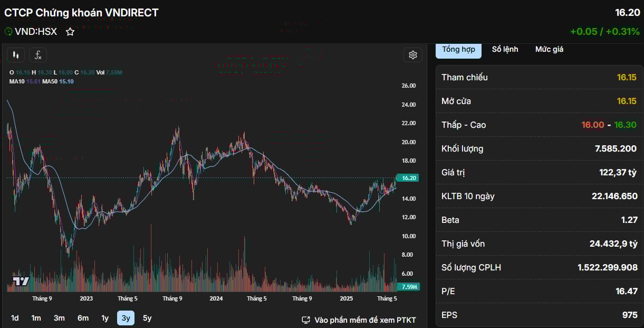This screenshot has width=644, height=328.
Task: Open chart settings gear
Action: click(x=413, y=55)
